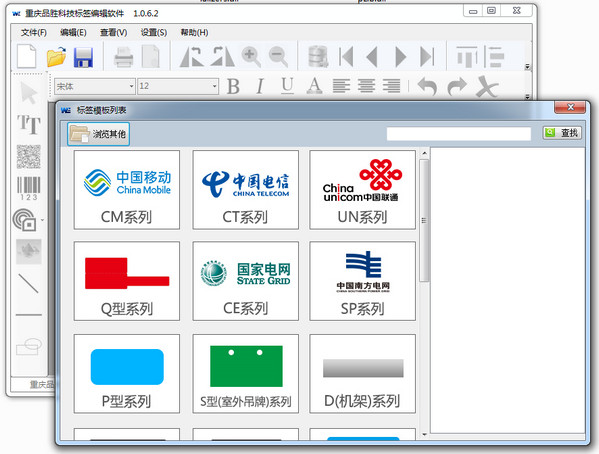Select the horizontal line tool

(x=29, y=315)
